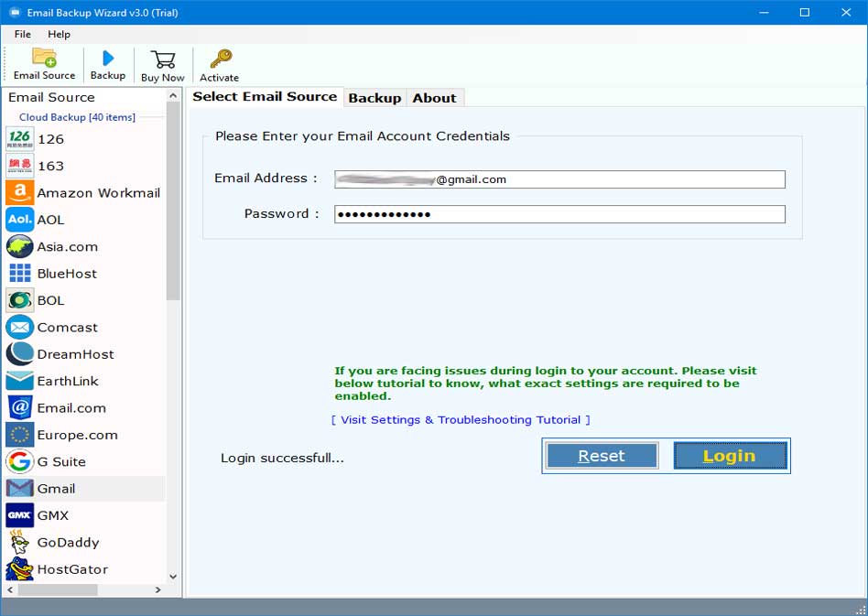Click the Activate key icon
868x616 pixels.
tap(221, 59)
